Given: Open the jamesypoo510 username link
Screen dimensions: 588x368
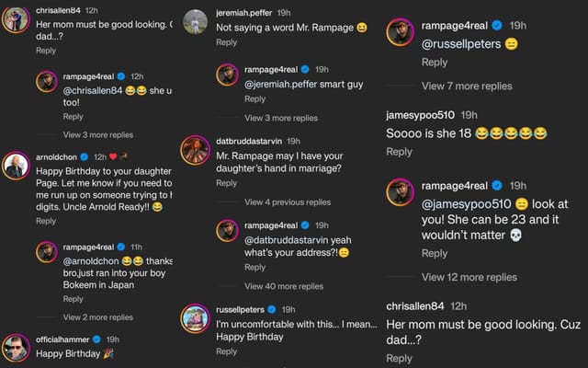Looking at the screenshot, I should (x=420, y=115).
